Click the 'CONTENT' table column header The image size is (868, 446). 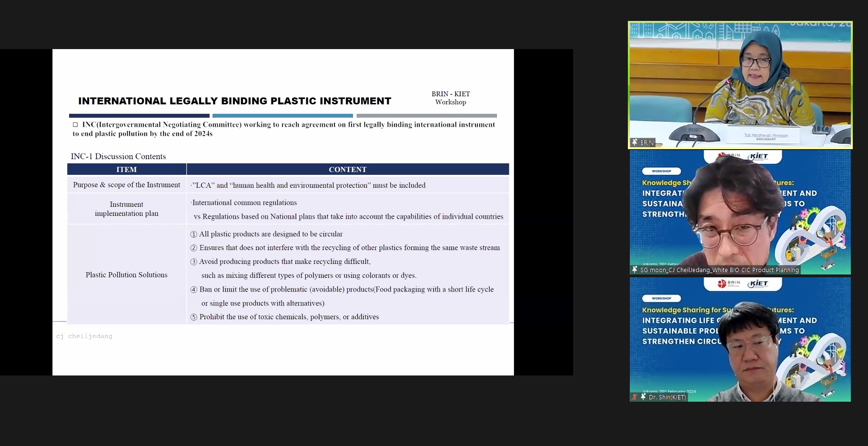click(348, 169)
